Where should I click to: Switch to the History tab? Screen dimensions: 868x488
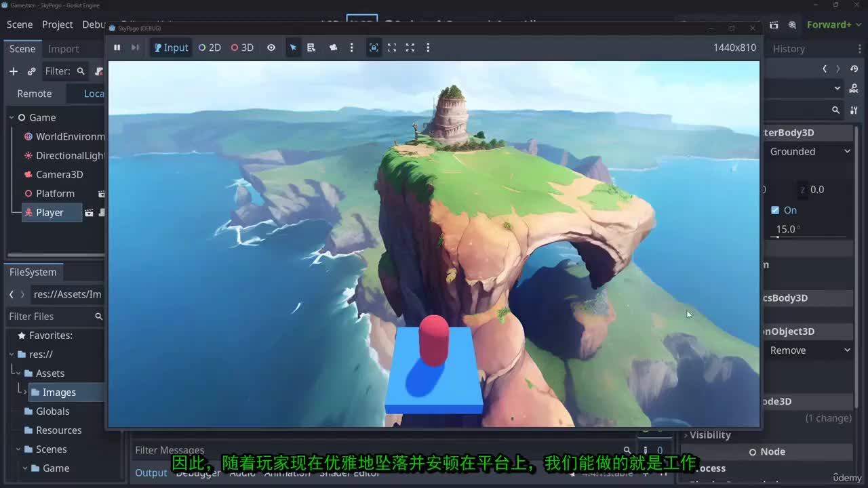tap(789, 49)
